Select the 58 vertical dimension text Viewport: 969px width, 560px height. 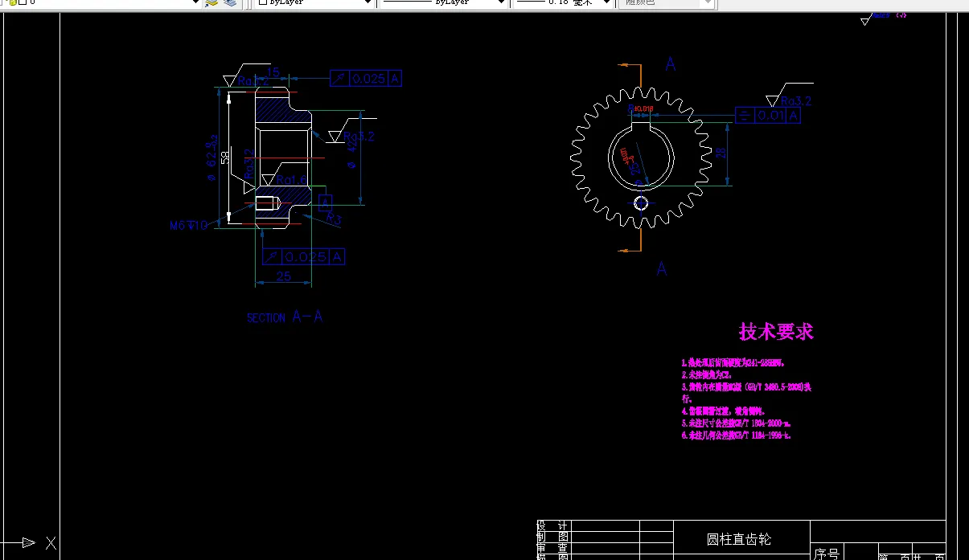tap(226, 156)
